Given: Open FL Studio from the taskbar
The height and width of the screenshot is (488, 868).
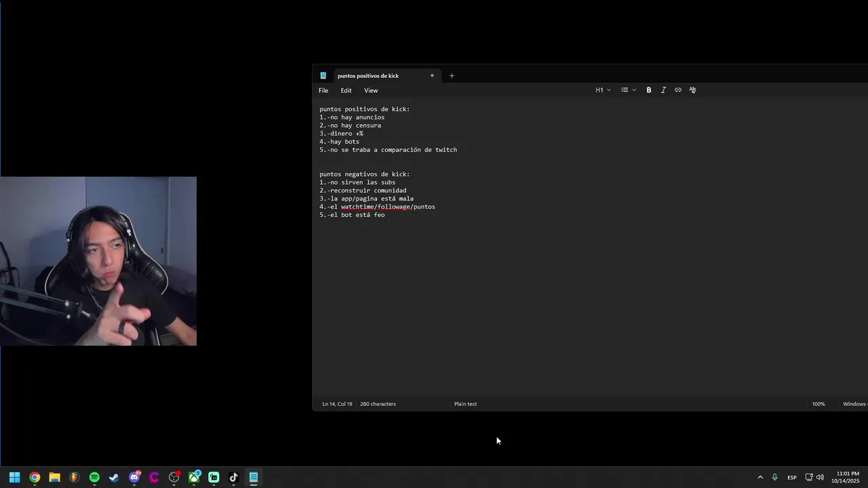Looking at the screenshot, I should click(74, 477).
